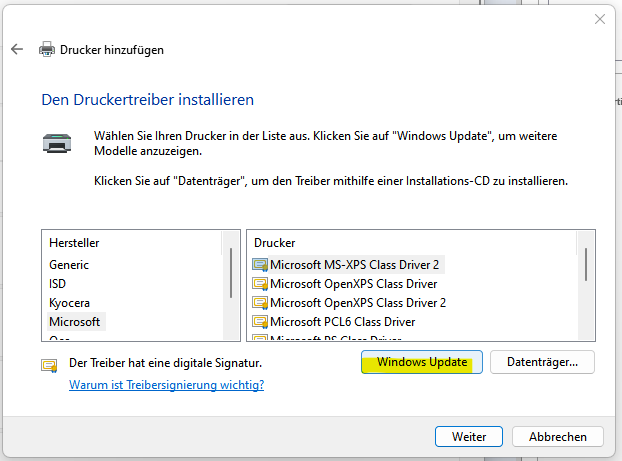Go back using the left arrow
Screen dimensions: 622x461
[x=17, y=50]
